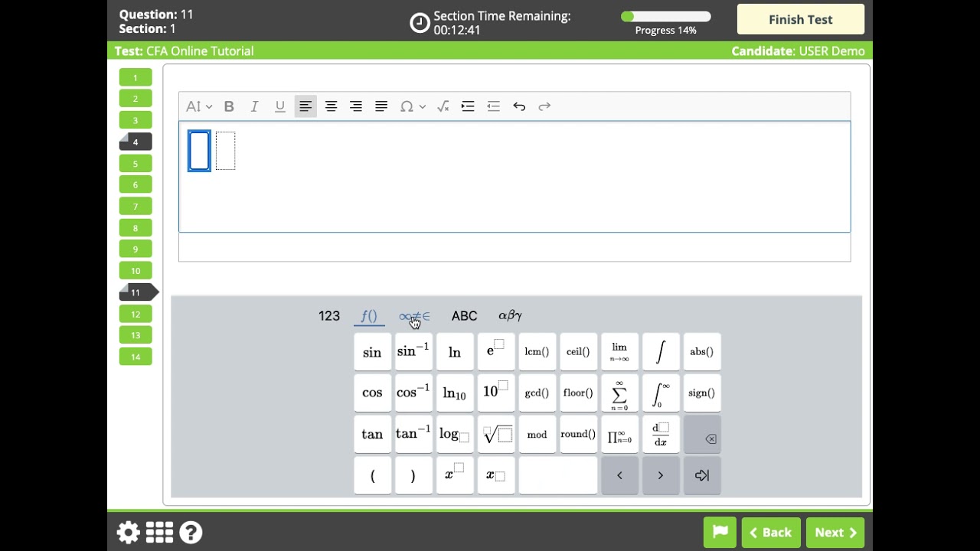This screenshot has width=980, height=551.
Task: Insert the ln base 10 key
Action: point(455,393)
